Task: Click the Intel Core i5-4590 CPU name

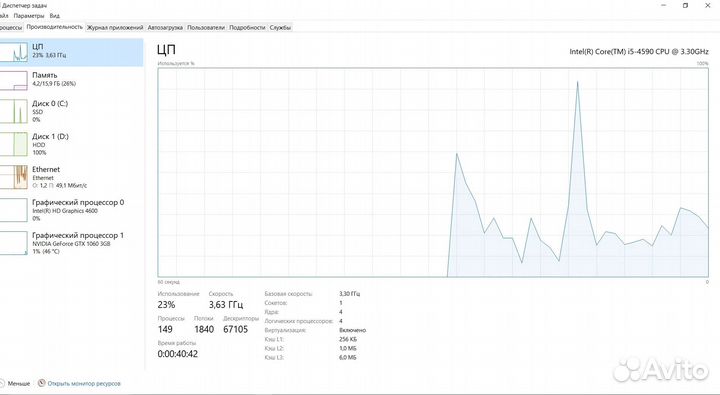Action: 639,51
